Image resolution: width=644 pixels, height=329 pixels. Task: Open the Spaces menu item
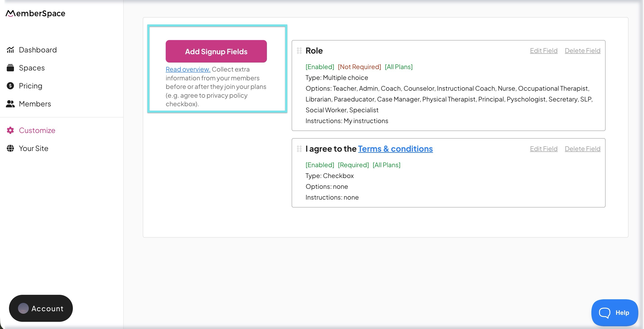(x=32, y=68)
